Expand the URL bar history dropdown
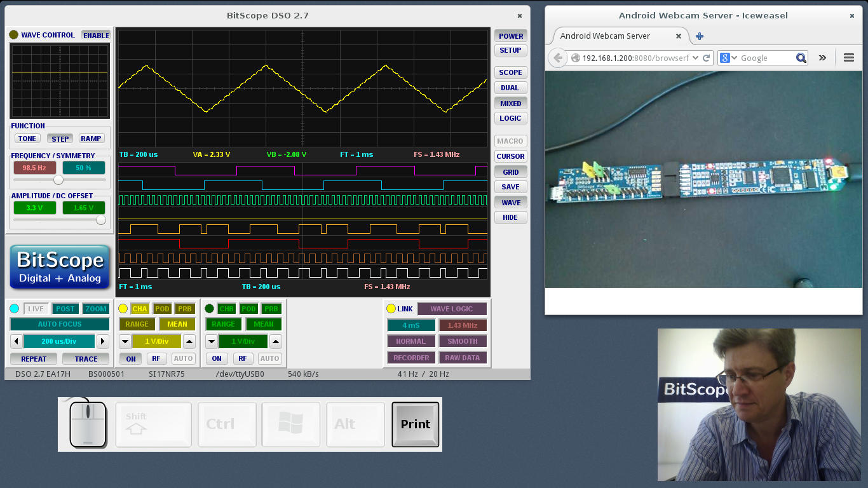The width and height of the screenshot is (868, 488). pos(695,58)
